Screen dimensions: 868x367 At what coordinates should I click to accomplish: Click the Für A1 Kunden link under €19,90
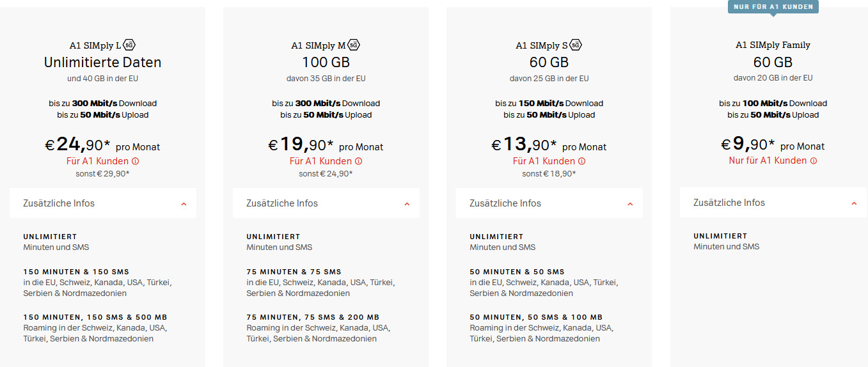tap(321, 161)
